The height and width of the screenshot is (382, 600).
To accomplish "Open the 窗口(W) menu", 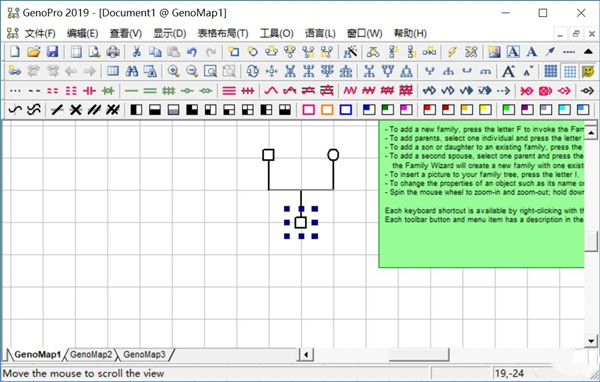I will click(364, 34).
